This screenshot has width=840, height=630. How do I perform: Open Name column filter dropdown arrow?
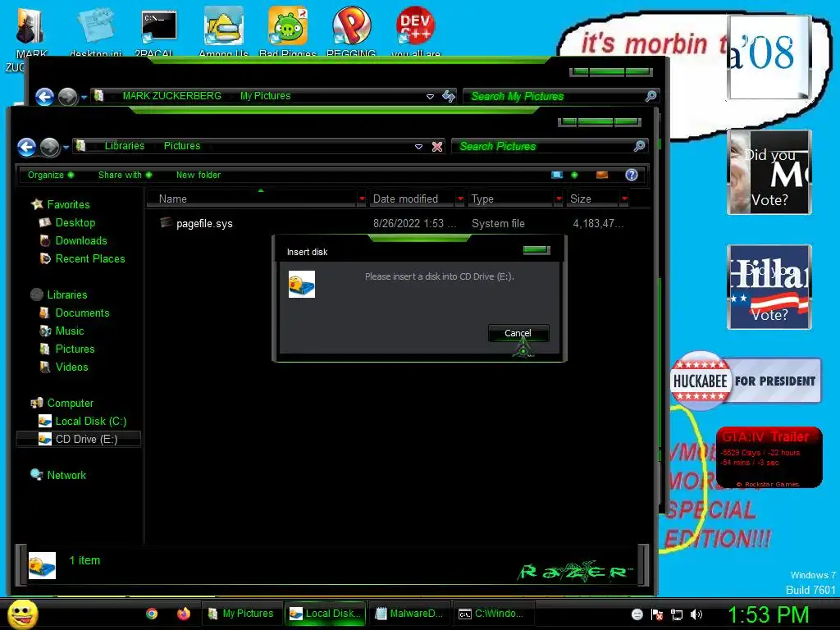point(362,199)
